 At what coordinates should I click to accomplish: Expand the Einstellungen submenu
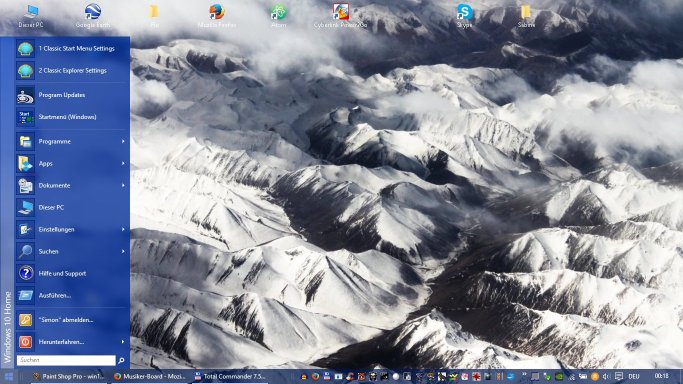coord(72,229)
